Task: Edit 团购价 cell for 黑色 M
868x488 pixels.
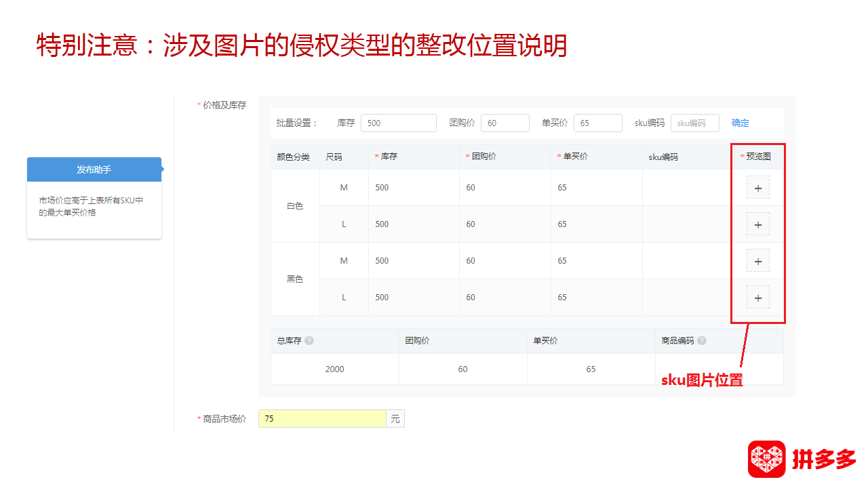Action: pos(505,261)
